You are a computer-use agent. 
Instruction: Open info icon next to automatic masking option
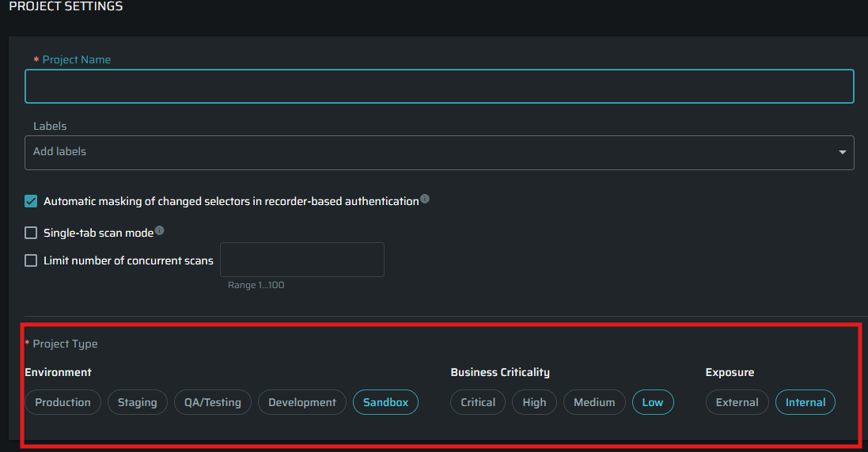click(x=425, y=199)
